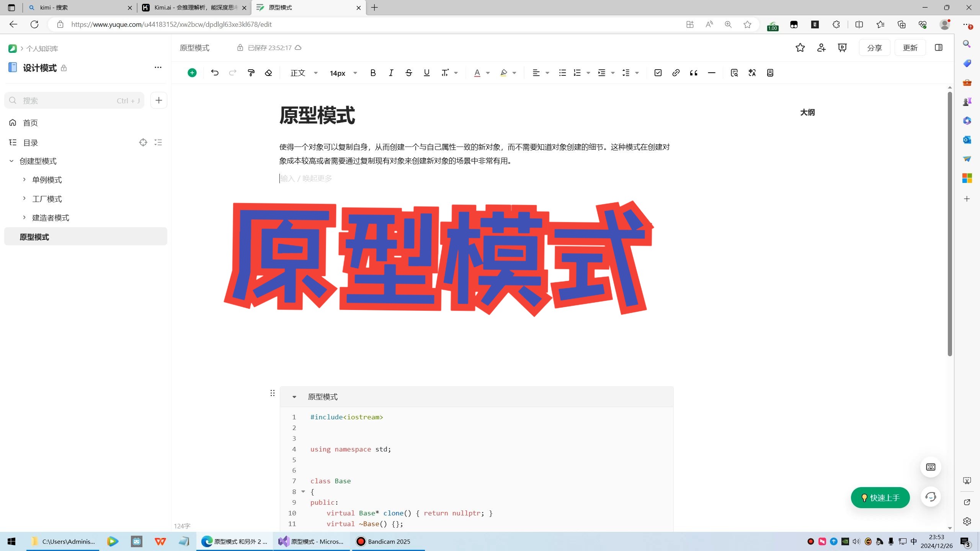The image size is (980, 551).
Task: Click the document template icon
Action: coord(770,73)
